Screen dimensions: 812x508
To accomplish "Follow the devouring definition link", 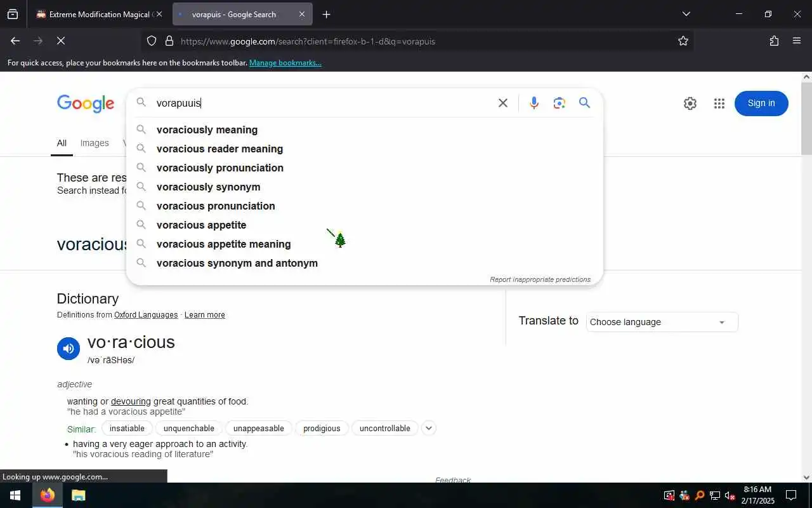I will [x=131, y=401].
